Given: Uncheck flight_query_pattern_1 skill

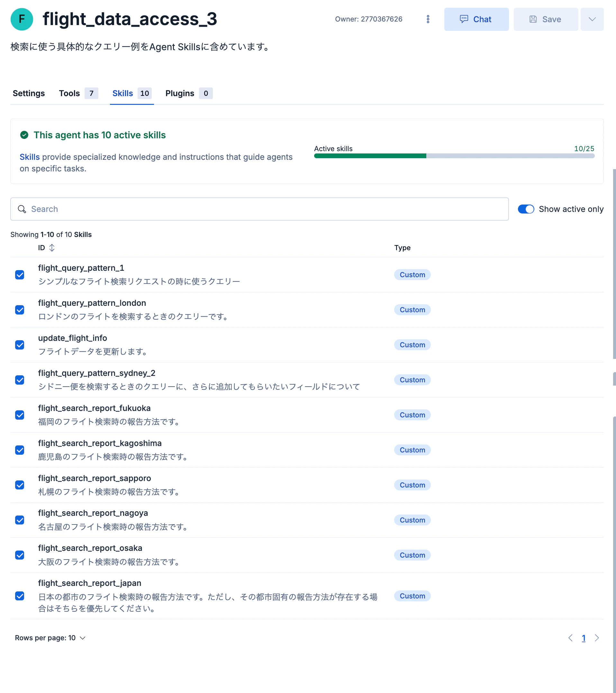Looking at the screenshot, I should 20,275.
